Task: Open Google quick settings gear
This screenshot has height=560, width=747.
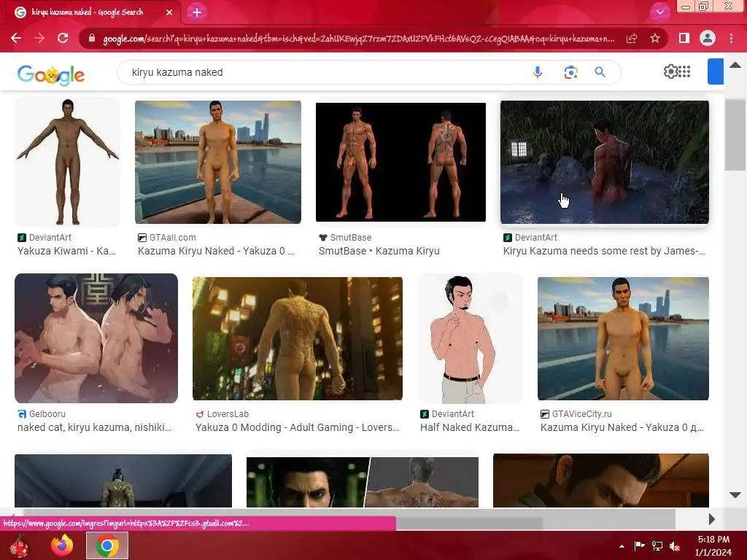Action: (670, 71)
